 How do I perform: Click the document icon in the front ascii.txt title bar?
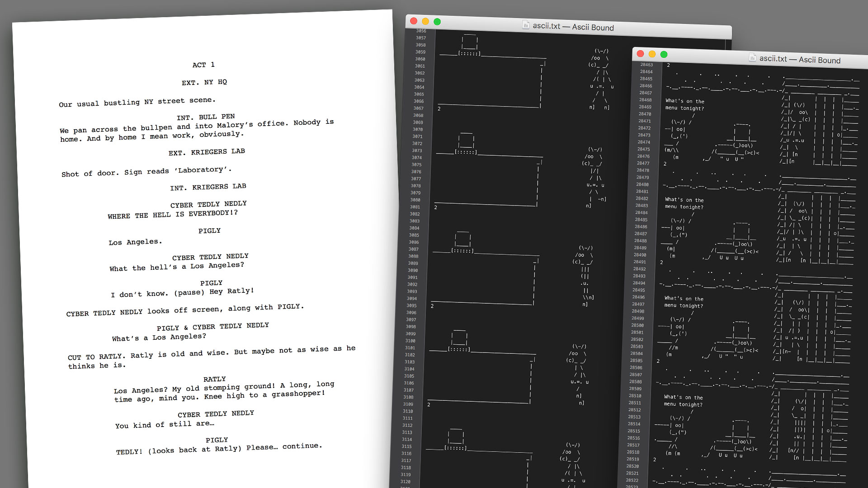[753, 57]
